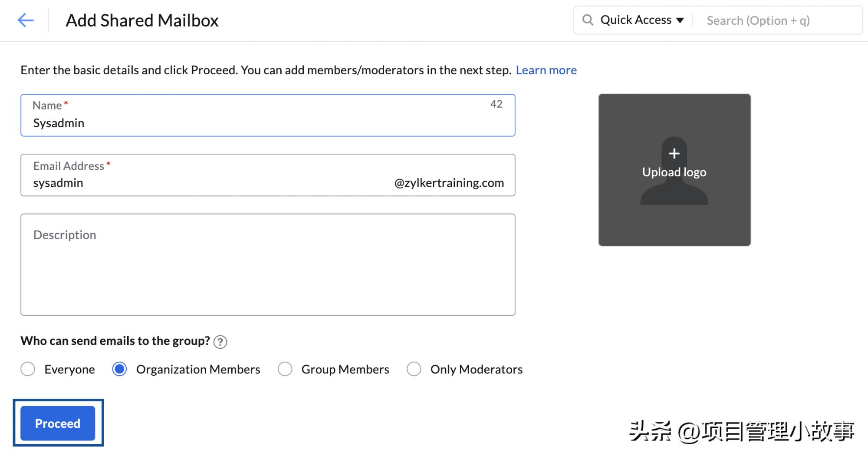Click the Add Shared Mailbox page title
The height and width of the screenshot is (456, 868).
point(142,20)
